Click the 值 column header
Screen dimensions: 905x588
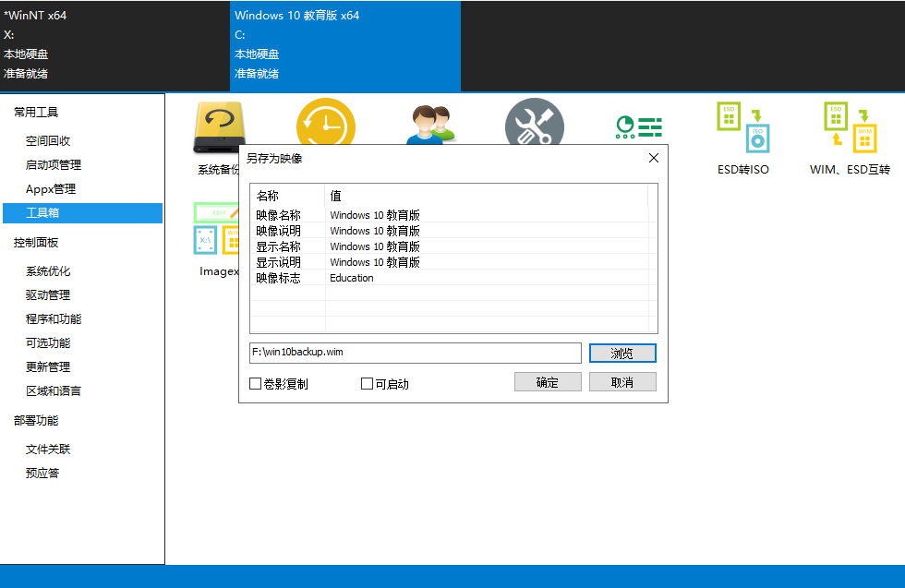pos(487,197)
